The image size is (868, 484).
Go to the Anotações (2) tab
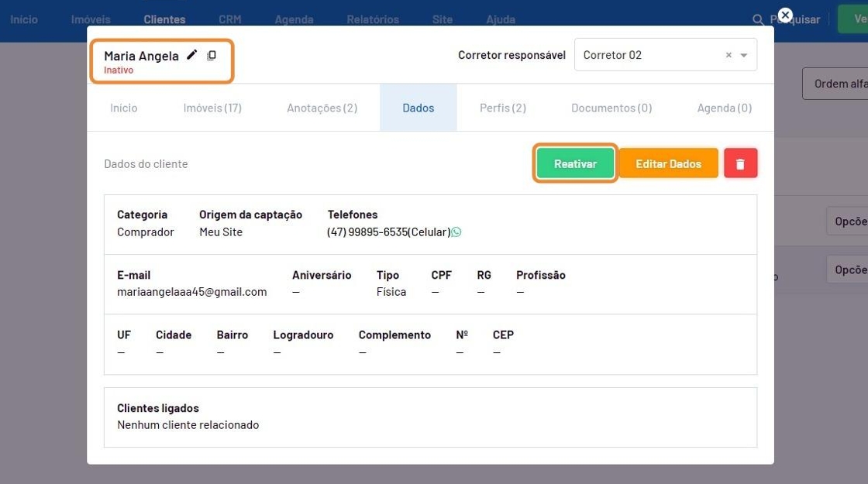tap(322, 108)
